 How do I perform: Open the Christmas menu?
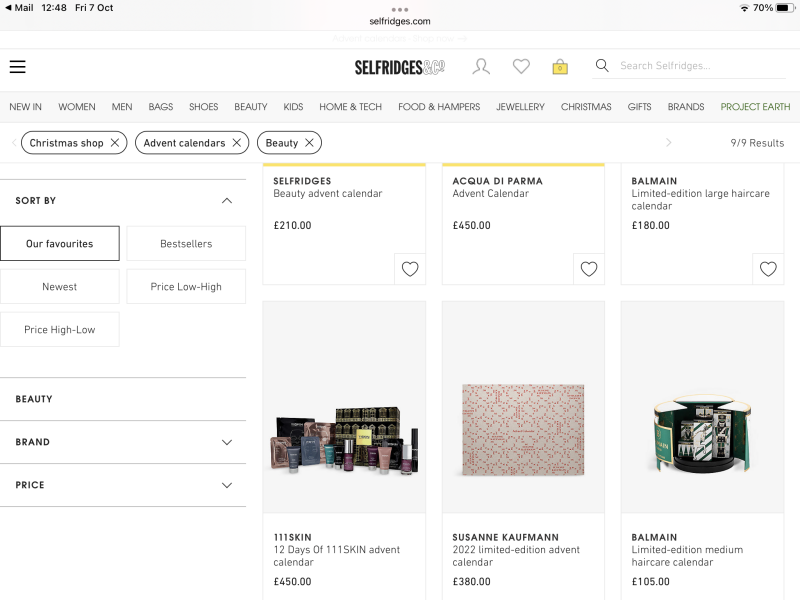(x=586, y=107)
